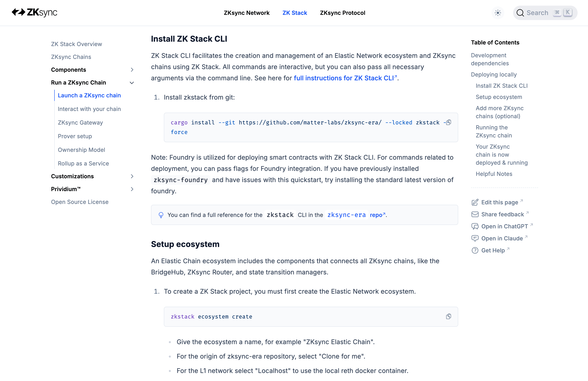
Task: Open ZK Stack Overview in sidebar
Action: tap(76, 44)
